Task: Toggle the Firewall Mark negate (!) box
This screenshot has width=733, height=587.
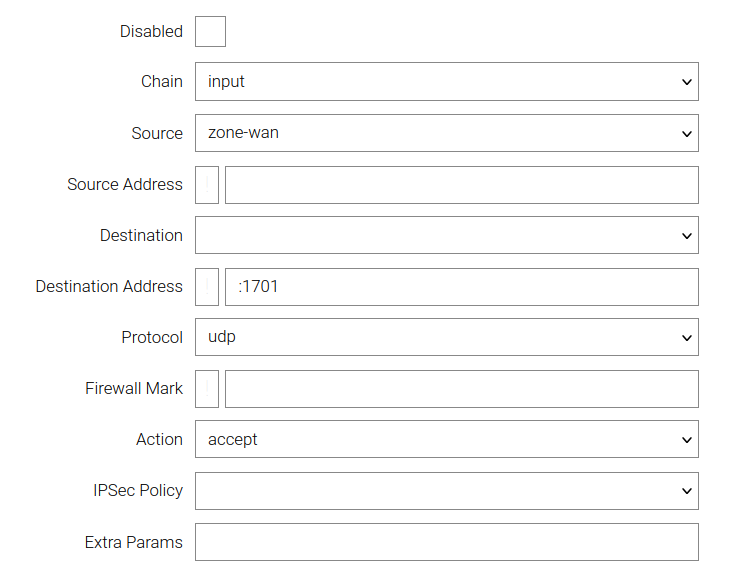Action: [207, 389]
